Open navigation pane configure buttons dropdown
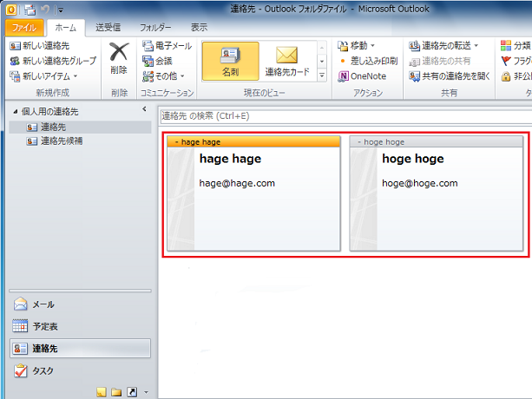Image resolution: width=532 pixels, height=399 pixels. [x=146, y=393]
